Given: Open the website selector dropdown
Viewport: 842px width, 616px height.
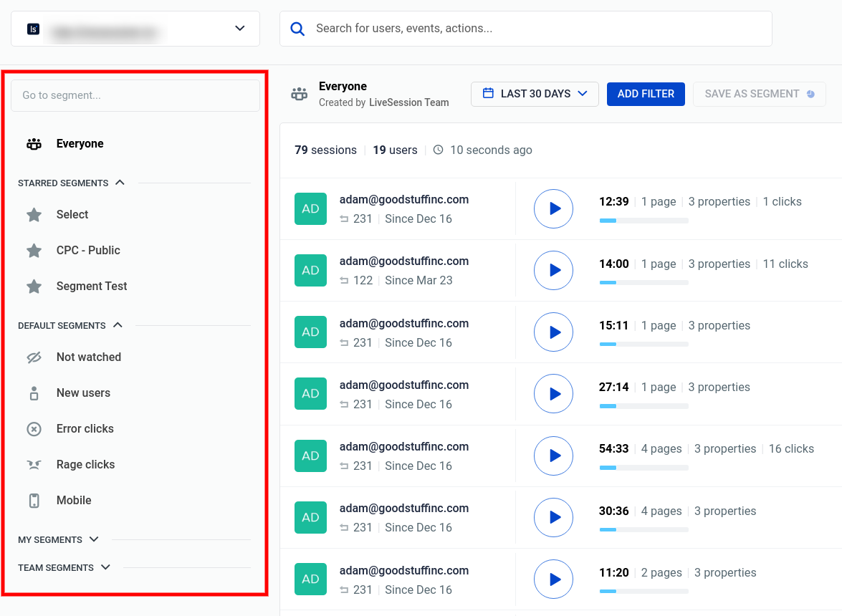Looking at the screenshot, I should click(x=135, y=29).
